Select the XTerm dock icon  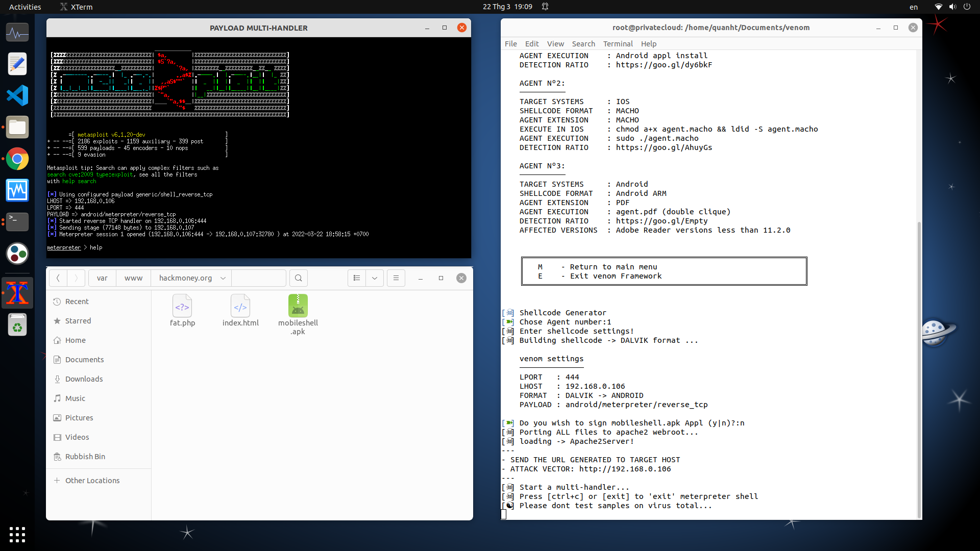17,293
